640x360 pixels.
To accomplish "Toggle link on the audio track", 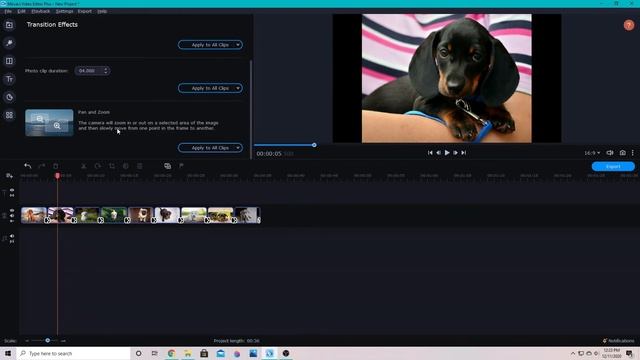I will (12, 241).
